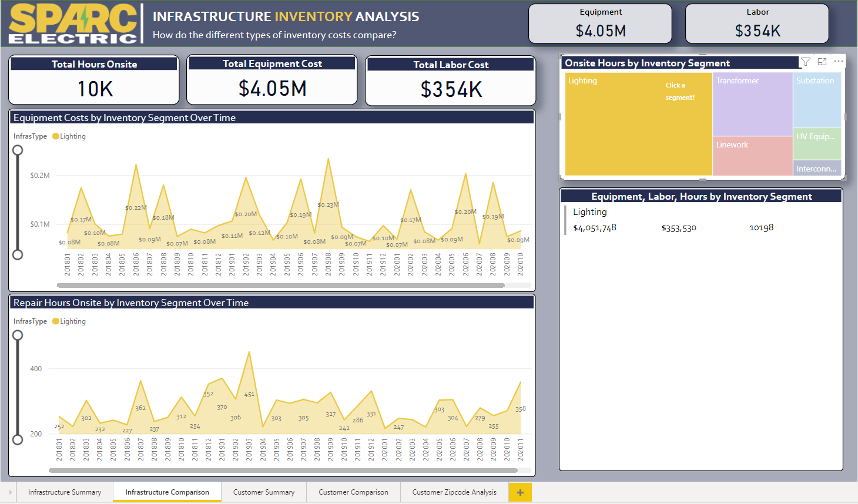The image size is (858, 504).
Task: Click the Equipment, Labor, Hours table title
Action: [x=702, y=197]
